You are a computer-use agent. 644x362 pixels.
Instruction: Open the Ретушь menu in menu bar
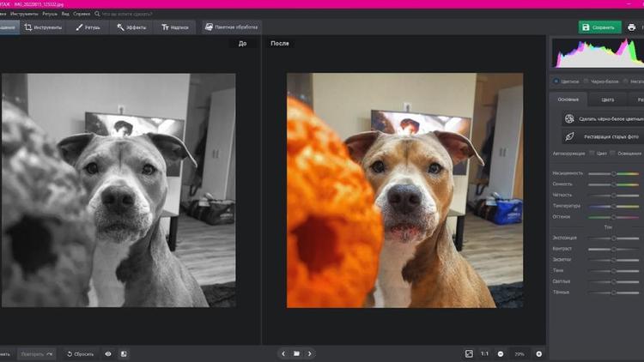pyautogui.click(x=50, y=14)
